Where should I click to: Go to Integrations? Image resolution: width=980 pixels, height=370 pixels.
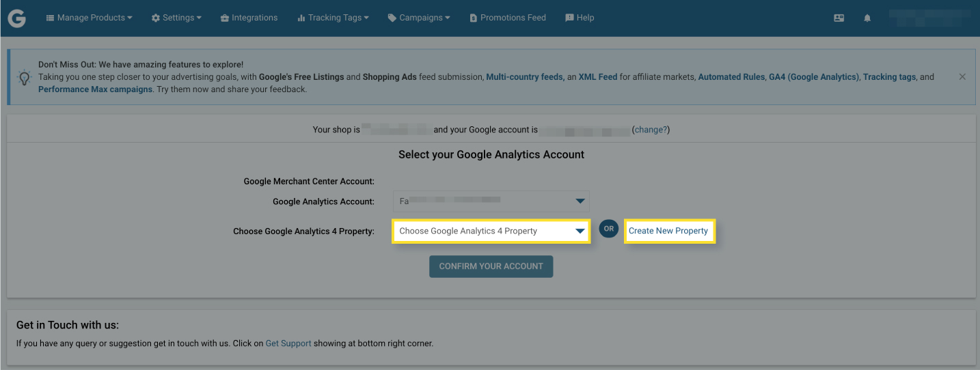point(249,18)
